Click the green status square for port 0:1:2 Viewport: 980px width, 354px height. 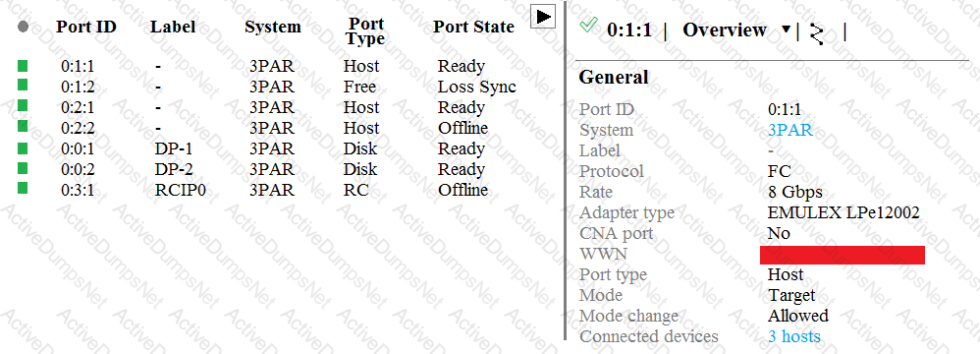(x=23, y=86)
